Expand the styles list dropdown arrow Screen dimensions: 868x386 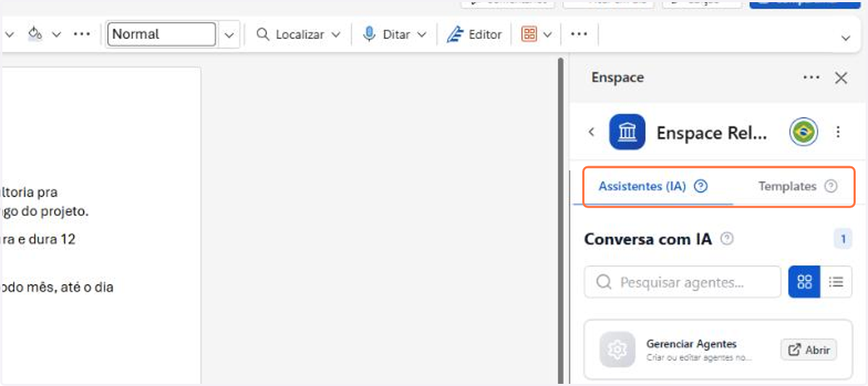[x=229, y=34]
